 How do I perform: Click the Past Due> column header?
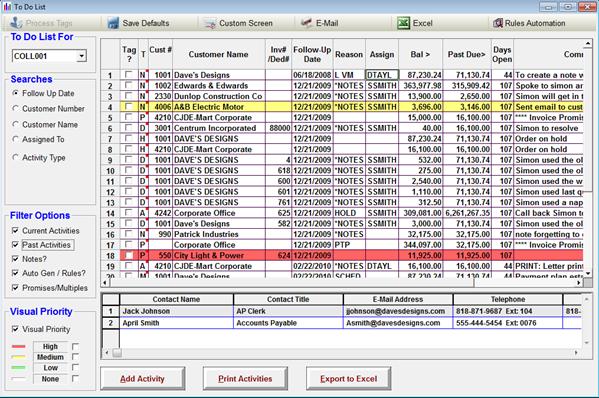pyautogui.click(x=466, y=54)
